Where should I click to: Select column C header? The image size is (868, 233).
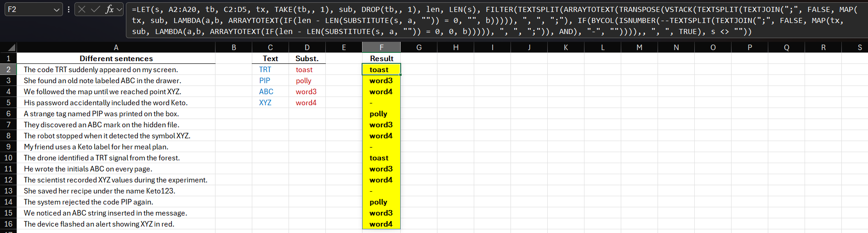tap(270, 47)
